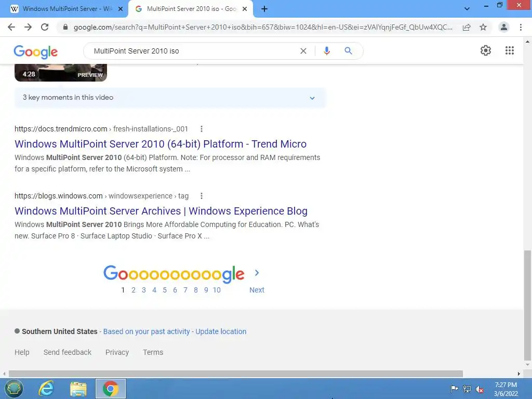The height and width of the screenshot is (399, 532).
Task: Start voice search with the microphone
Action: pos(327,51)
